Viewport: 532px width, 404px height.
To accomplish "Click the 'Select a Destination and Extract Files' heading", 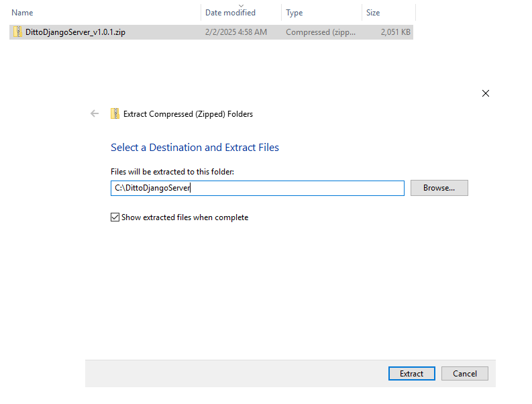I will click(x=195, y=148).
